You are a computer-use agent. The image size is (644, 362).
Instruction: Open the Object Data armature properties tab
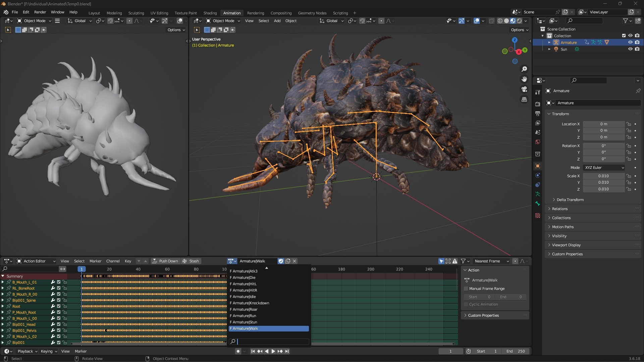pos(538,194)
